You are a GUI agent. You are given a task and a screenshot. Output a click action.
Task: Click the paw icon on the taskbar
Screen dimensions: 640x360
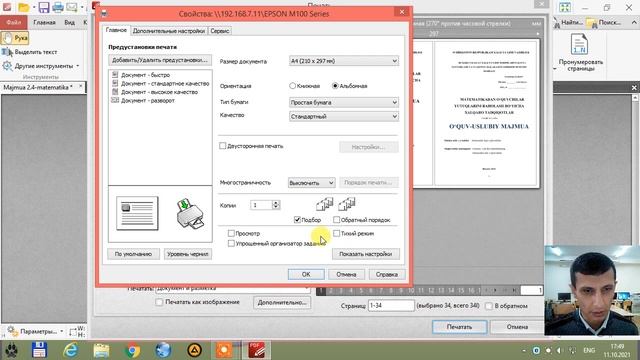pos(11,350)
